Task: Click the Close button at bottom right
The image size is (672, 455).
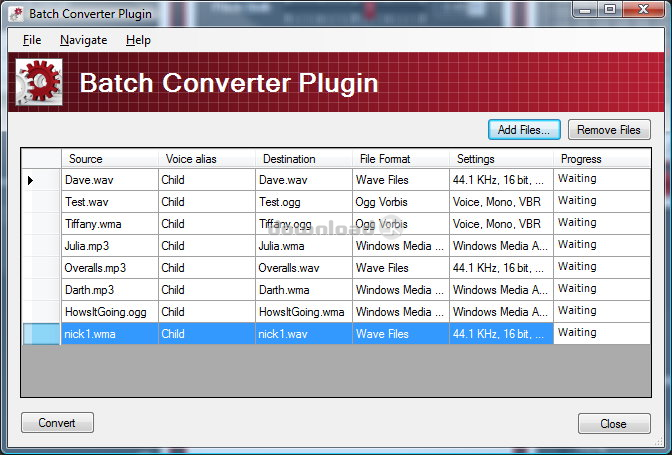Action: click(613, 424)
